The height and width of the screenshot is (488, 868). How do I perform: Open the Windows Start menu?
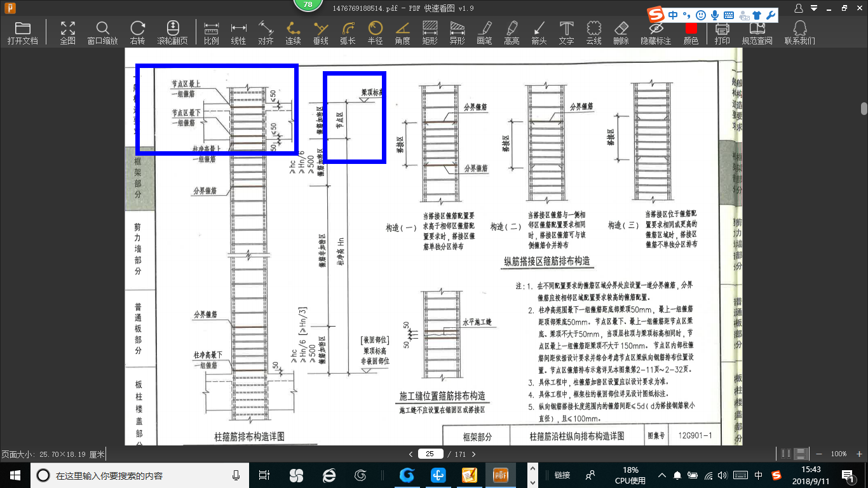click(15, 475)
